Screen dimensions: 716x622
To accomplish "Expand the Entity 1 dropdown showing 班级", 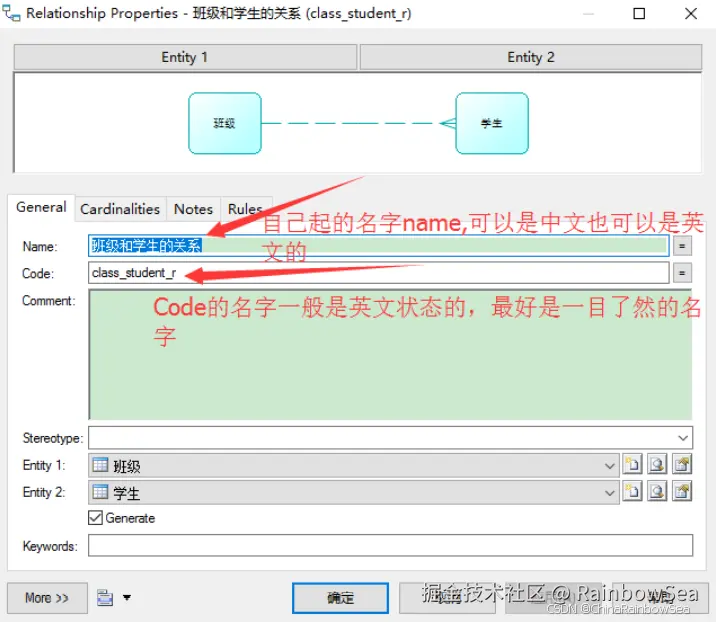I will (609, 466).
